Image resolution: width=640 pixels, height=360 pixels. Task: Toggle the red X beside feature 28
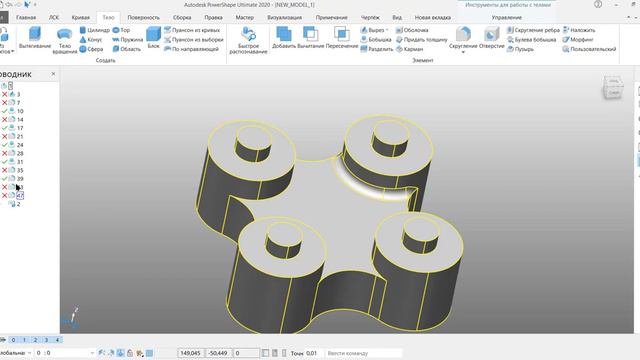point(4,153)
